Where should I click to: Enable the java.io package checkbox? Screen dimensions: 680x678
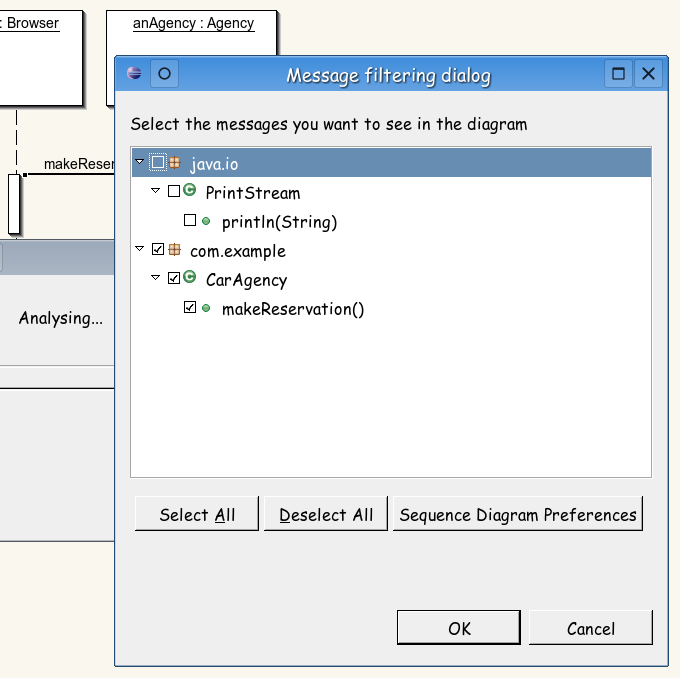158,162
